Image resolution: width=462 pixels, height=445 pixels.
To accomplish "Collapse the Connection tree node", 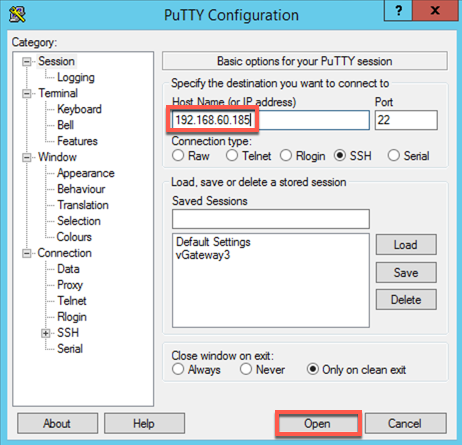I will tap(26, 253).
